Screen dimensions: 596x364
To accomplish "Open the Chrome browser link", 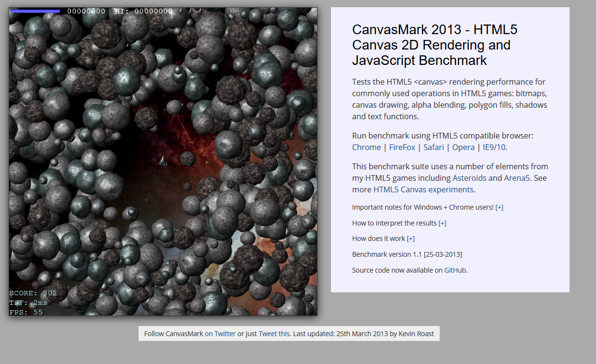I will (367, 147).
